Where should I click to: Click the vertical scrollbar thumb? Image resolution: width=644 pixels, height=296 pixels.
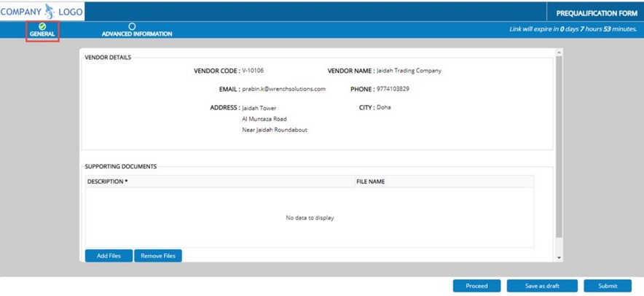click(x=559, y=146)
